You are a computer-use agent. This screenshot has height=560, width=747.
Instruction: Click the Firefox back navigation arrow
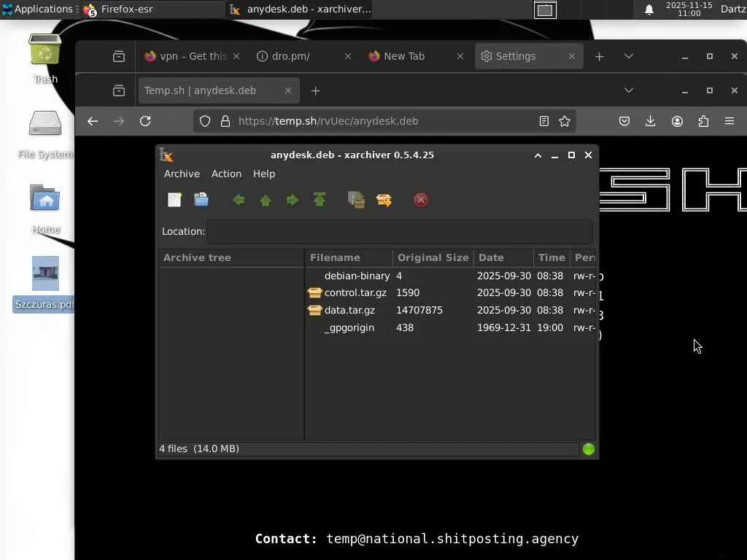pyautogui.click(x=93, y=122)
